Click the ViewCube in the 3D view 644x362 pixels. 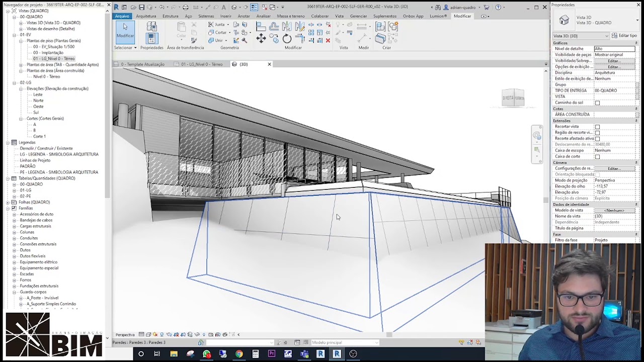(x=513, y=98)
